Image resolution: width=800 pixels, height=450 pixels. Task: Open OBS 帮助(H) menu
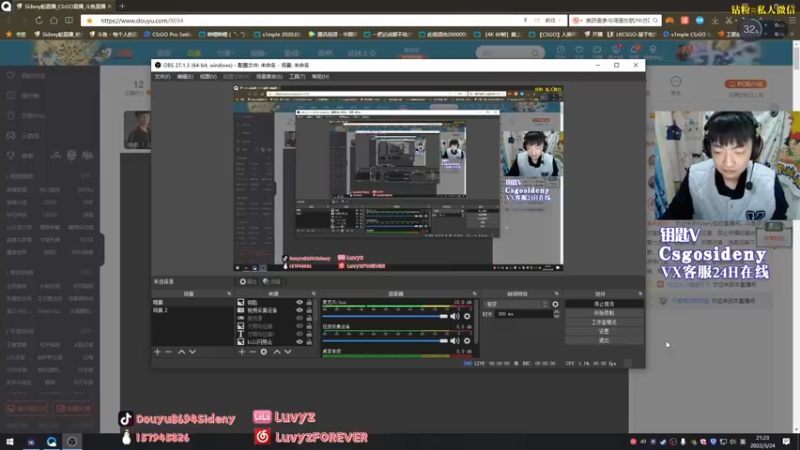320,77
